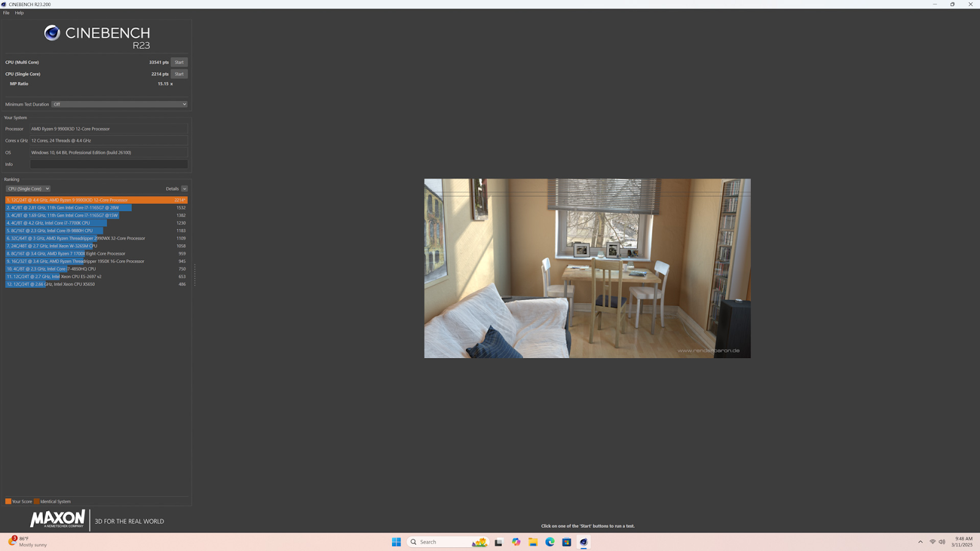The height and width of the screenshot is (551, 980).
Task: Click the Maxon logo
Action: pos(58,519)
